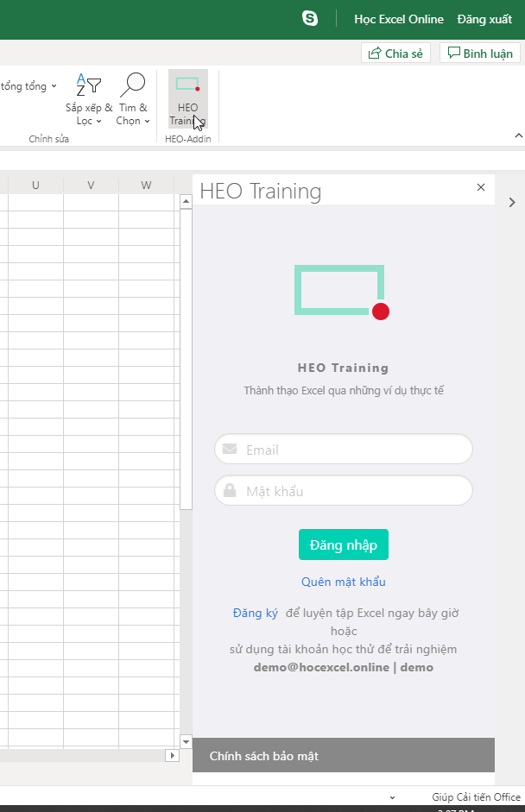Collapse the ribbon with the chevron arrow
The width and height of the screenshot is (525, 812).
tap(518, 135)
